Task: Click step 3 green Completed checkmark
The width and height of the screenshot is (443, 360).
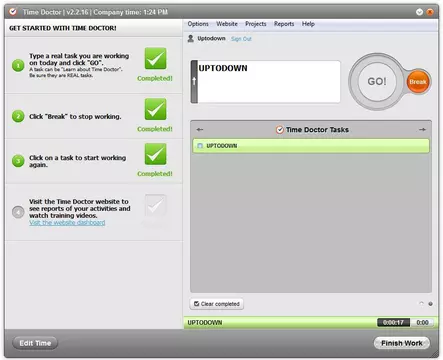Action: (155, 154)
